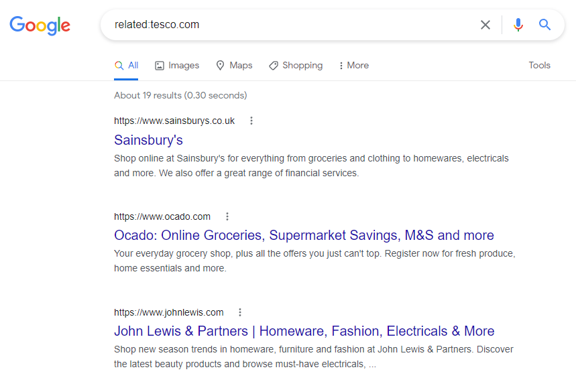Viewport: 576px width, 392px height.
Task: Open options menu beside sainsburys.co.uk URL
Action: (x=251, y=121)
